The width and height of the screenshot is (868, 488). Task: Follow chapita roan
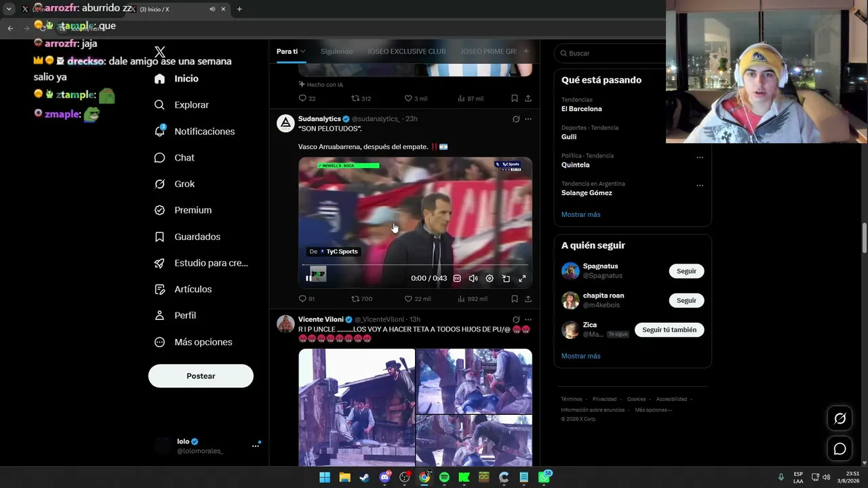tap(686, 300)
